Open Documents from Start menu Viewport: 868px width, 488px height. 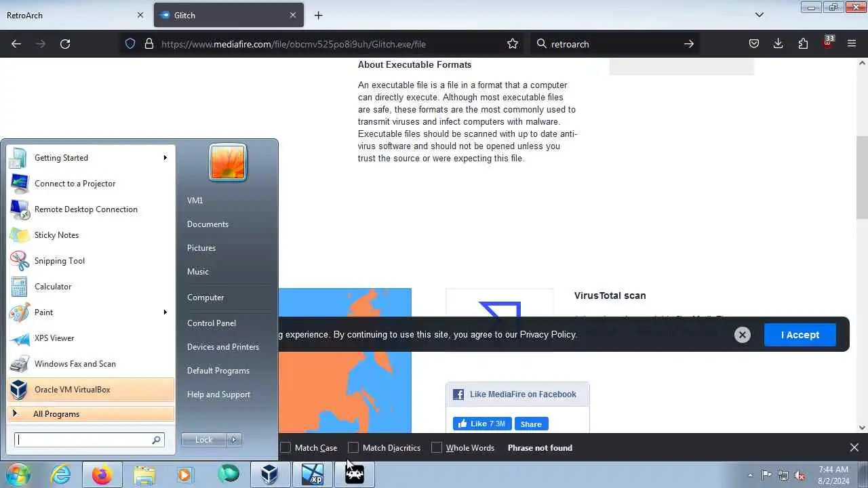(208, 224)
